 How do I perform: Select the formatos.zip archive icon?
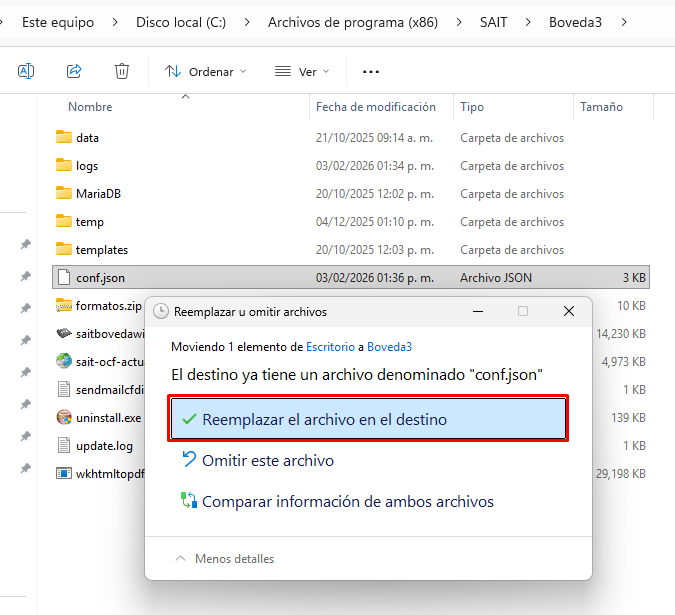[64, 306]
